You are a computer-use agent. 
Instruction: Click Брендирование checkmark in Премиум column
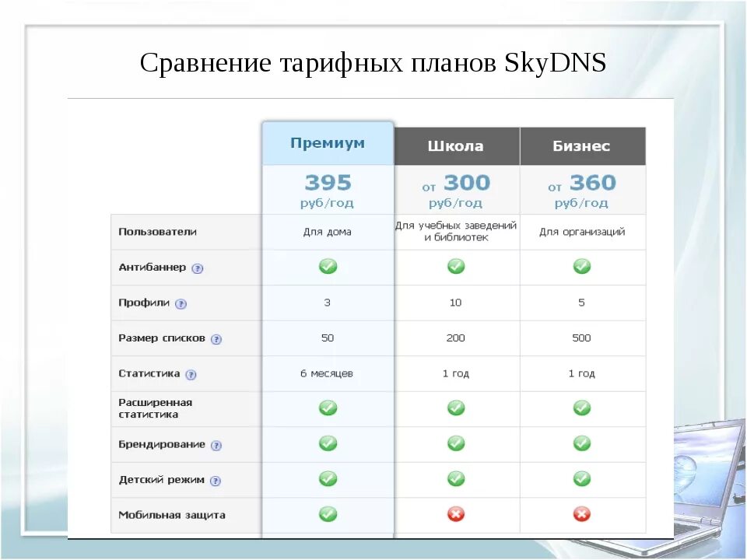click(328, 443)
